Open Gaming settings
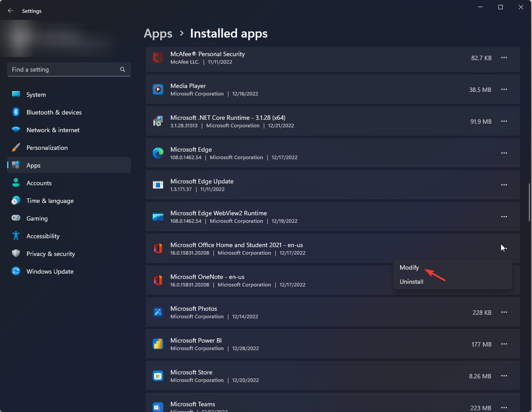532x412 pixels. coord(69,218)
